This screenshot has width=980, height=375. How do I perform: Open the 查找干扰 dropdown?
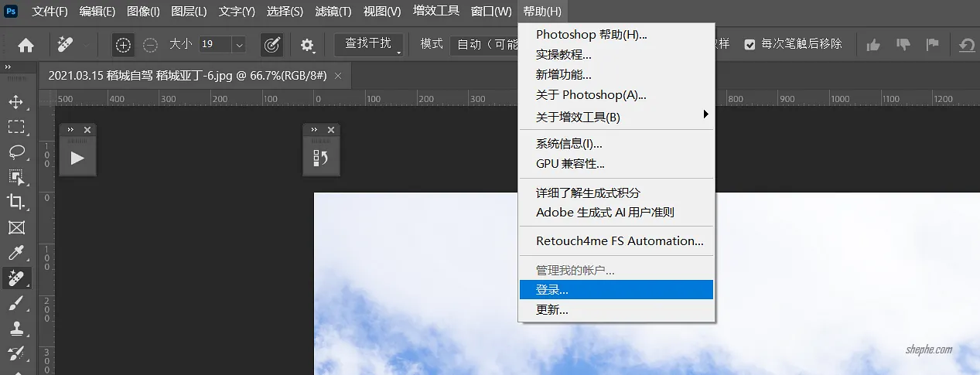click(x=369, y=45)
